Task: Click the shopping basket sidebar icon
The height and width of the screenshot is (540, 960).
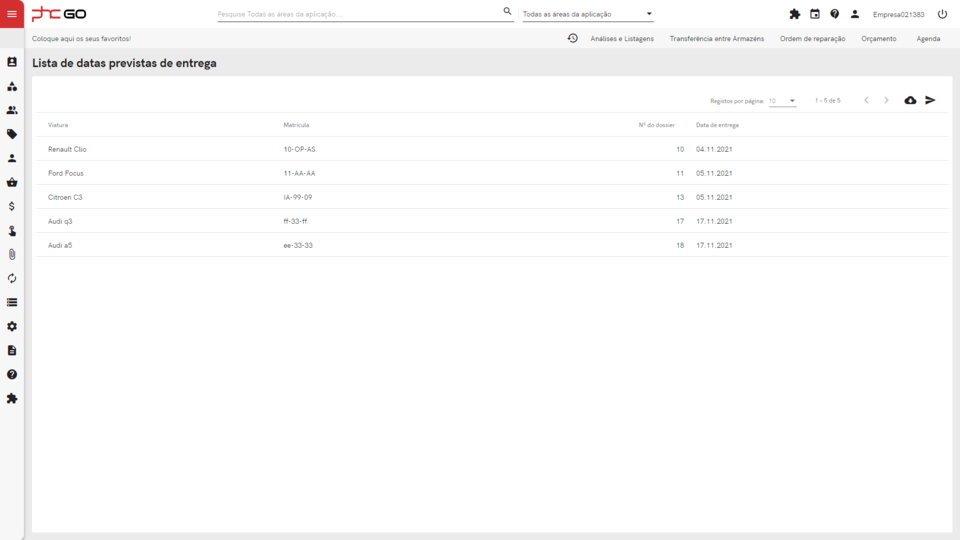Action: (12, 182)
